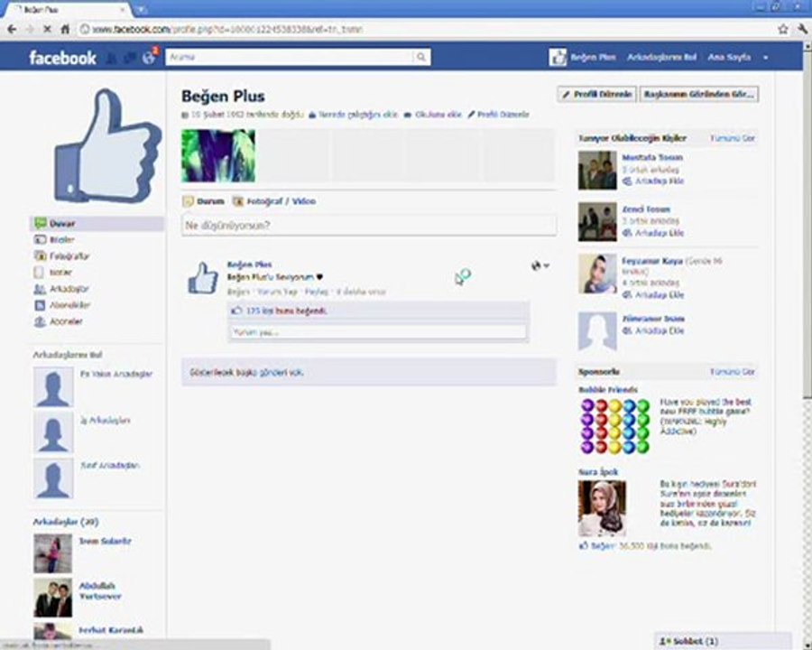Click the Profili Düzenle button

click(x=596, y=94)
